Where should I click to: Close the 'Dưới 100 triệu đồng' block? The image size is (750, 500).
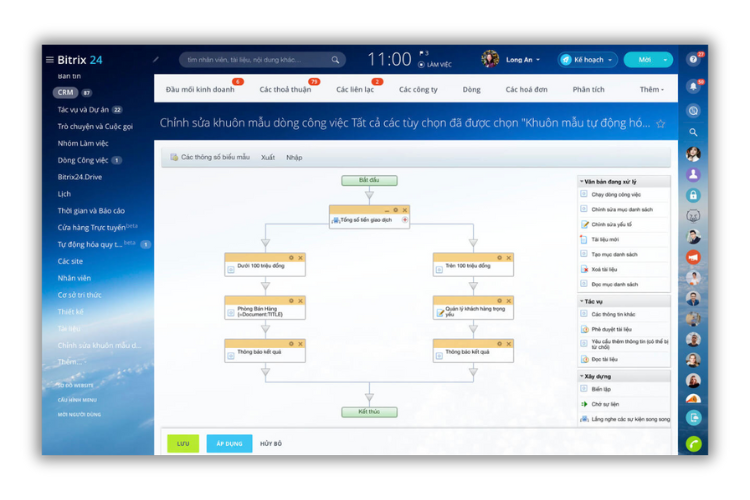pyautogui.click(x=300, y=258)
